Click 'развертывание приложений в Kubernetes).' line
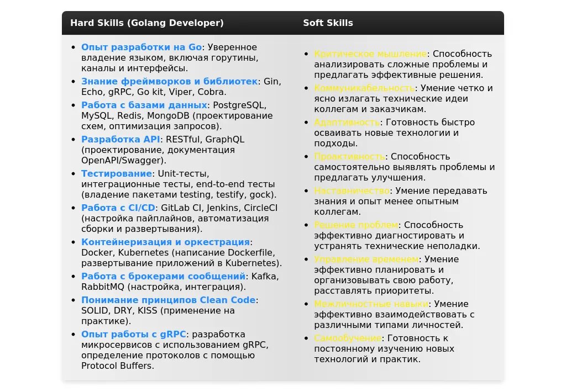This screenshot has height=392, width=566. click(181, 263)
